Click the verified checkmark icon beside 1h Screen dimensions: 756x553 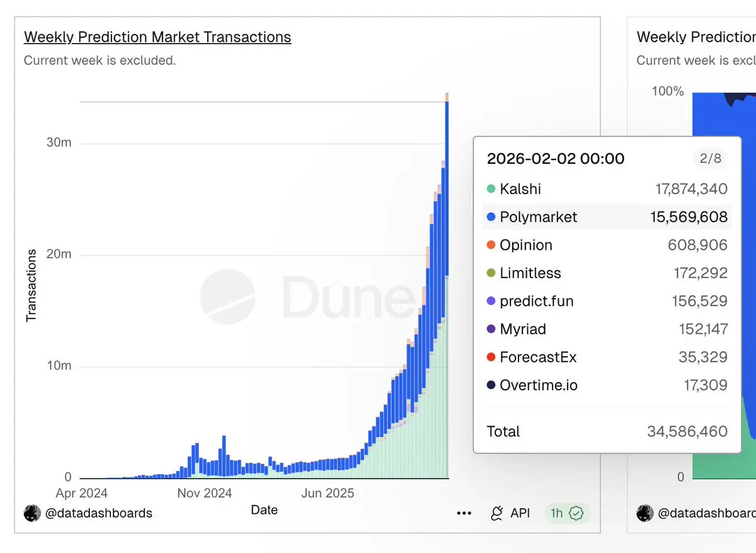(576, 513)
